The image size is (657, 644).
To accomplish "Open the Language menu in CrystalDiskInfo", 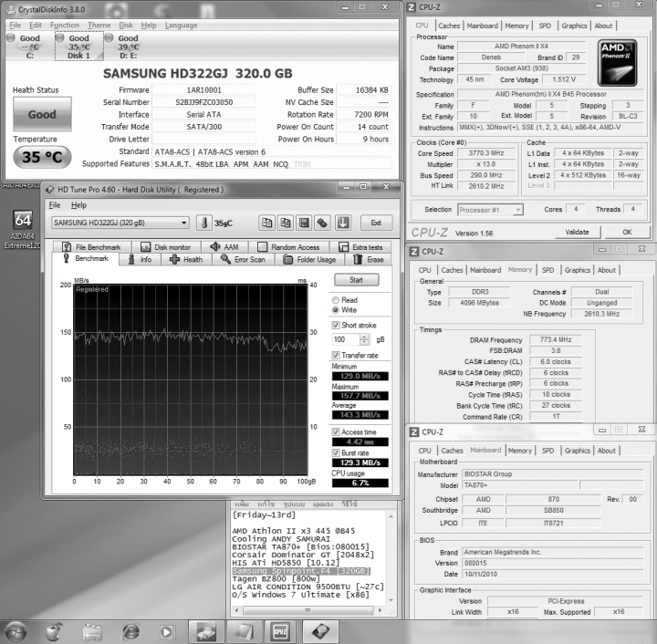I will (x=181, y=26).
